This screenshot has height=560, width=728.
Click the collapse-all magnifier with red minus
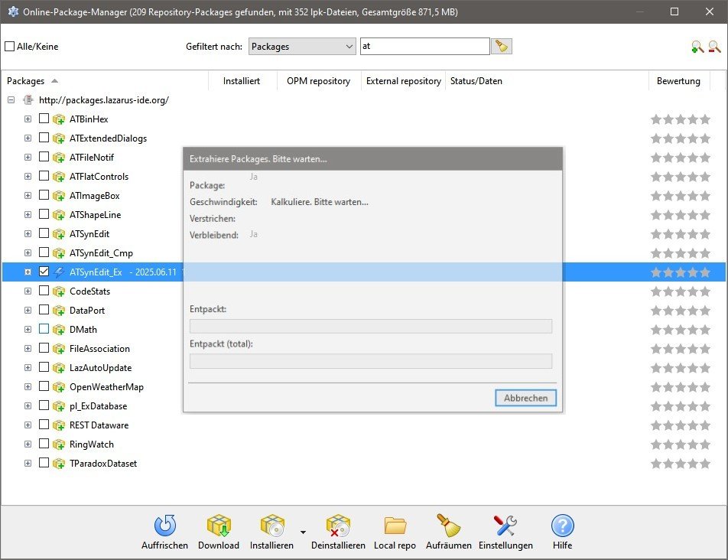coord(714,47)
